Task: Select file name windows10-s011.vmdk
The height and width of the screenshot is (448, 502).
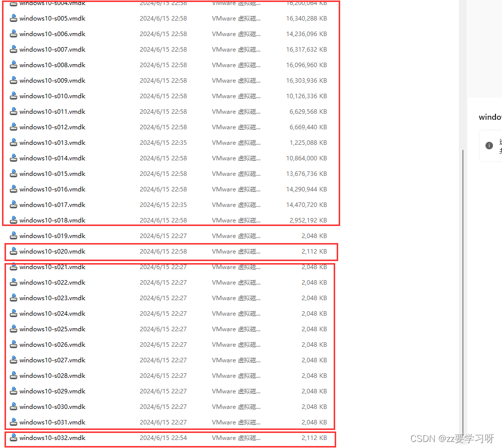Action: [52, 112]
